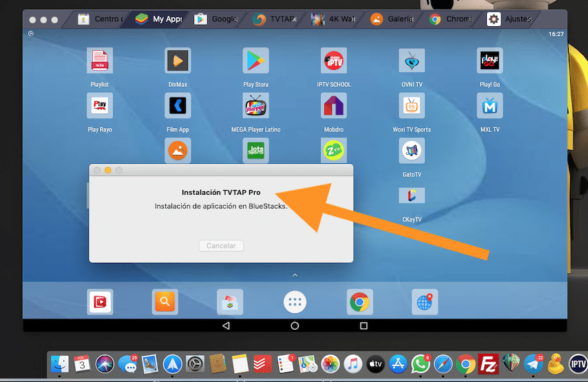The width and height of the screenshot is (588, 382).
Task: Launch Chrome from the BlueStacks dock
Action: (359, 301)
